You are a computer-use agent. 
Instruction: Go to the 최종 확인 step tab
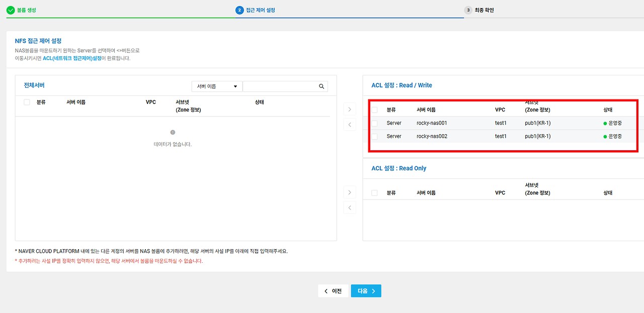485,10
